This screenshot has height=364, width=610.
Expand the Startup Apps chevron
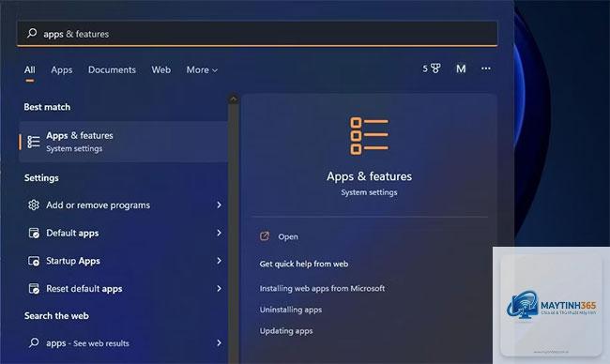(x=219, y=261)
